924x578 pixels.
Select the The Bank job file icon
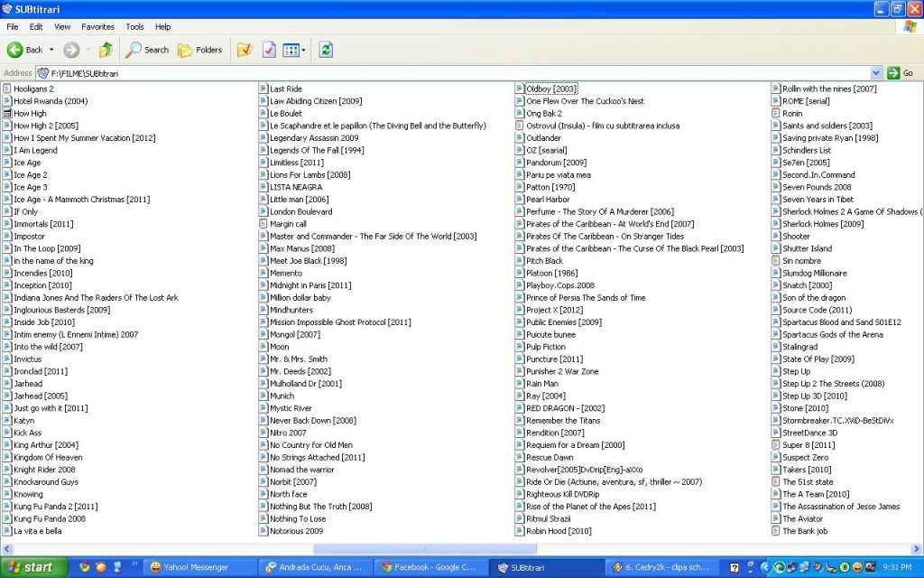(775, 531)
